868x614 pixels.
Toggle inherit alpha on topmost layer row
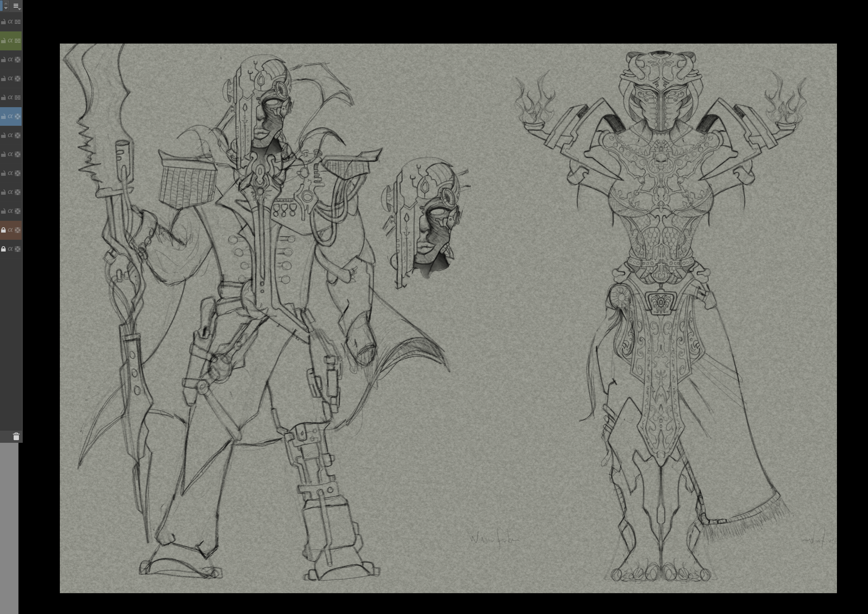10,22
